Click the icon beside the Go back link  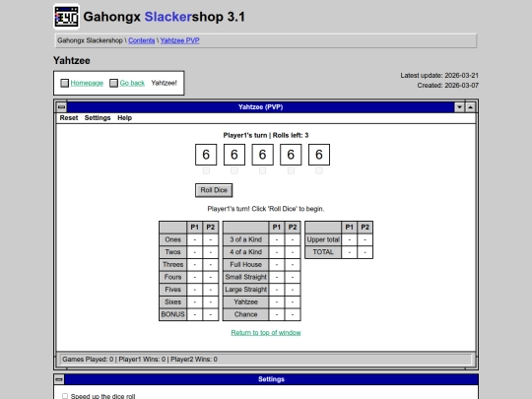[113, 83]
